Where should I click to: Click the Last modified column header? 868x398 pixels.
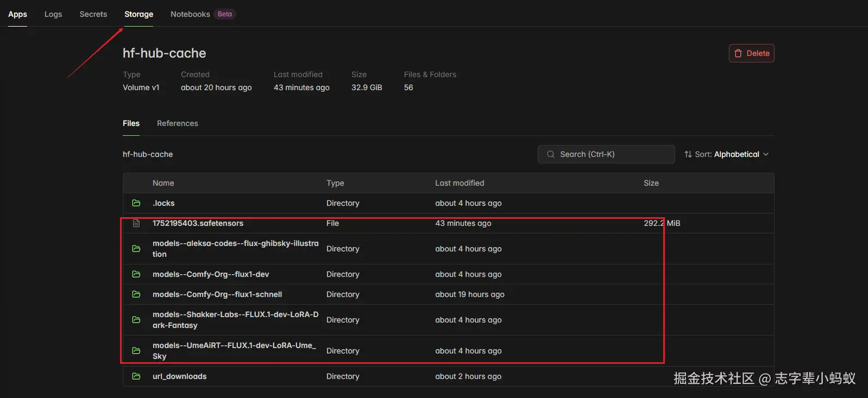pyautogui.click(x=460, y=183)
